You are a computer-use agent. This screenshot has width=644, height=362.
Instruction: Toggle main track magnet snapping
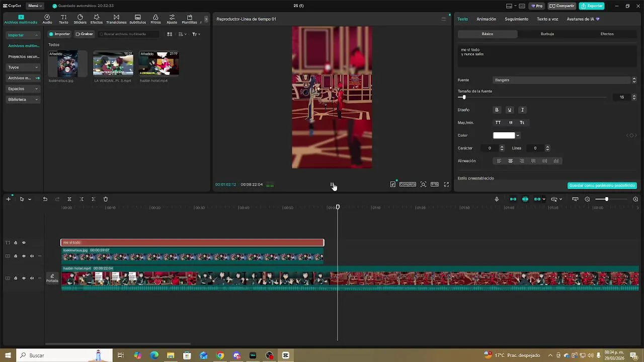(513, 199)
